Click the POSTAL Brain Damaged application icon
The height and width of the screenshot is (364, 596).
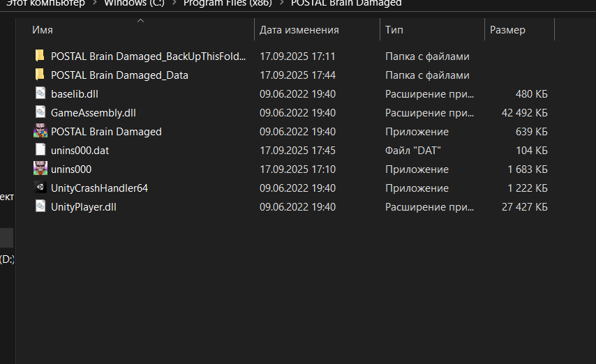click(x=40, y=131)
